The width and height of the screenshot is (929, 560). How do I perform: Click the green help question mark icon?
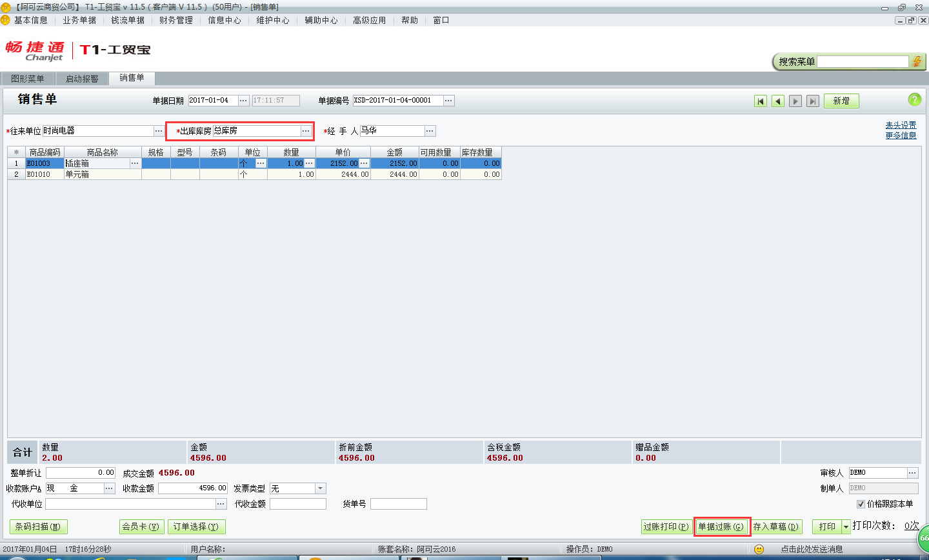click(914, 99)
